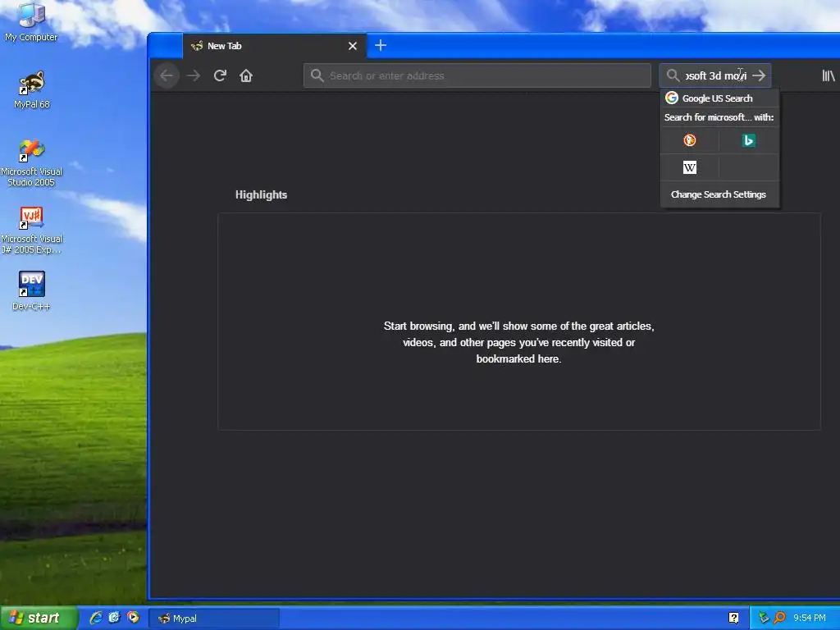Open Change Search Settings
Image resolution: width=840 pixels, height=630 pixels.
click(719, 194)
